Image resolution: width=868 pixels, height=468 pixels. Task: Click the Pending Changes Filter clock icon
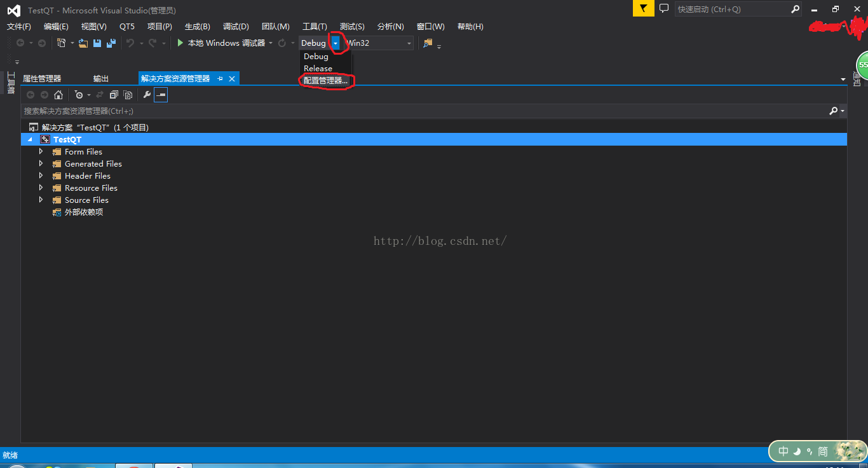(79, 95)
